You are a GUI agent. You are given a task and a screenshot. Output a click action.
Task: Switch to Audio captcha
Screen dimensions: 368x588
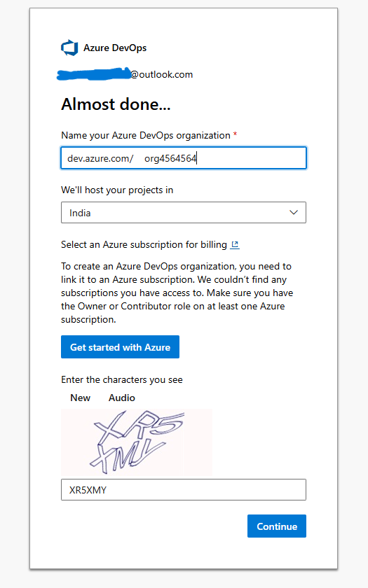(122, 398)
